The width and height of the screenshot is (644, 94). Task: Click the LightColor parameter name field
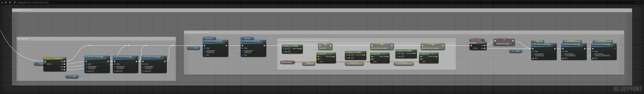pos(248,52)
